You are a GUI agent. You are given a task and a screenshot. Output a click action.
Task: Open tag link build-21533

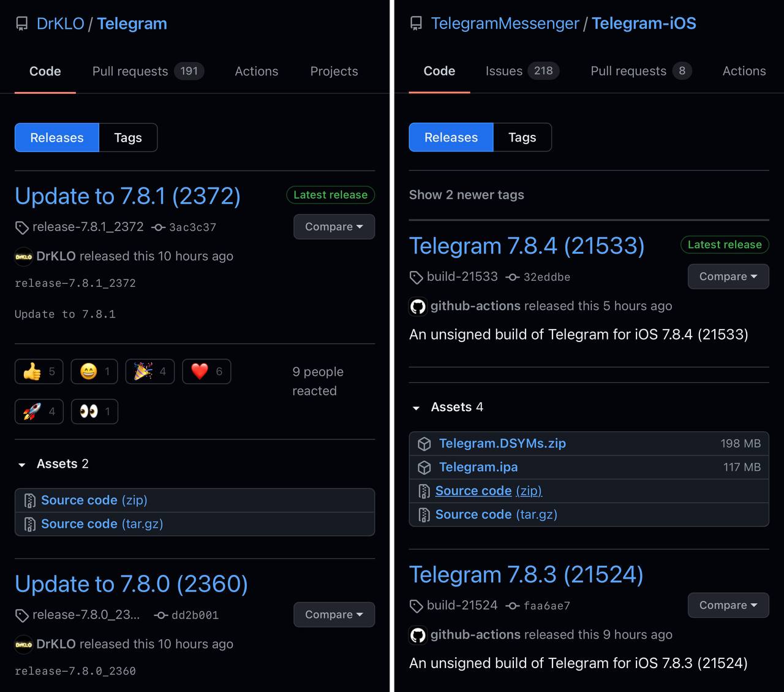click(x=462, y=277)
